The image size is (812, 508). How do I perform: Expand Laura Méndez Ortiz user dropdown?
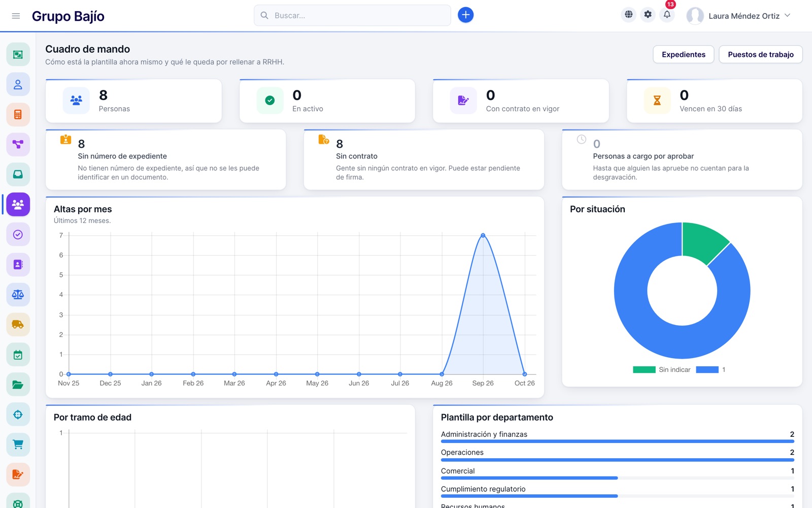(738, 16)
